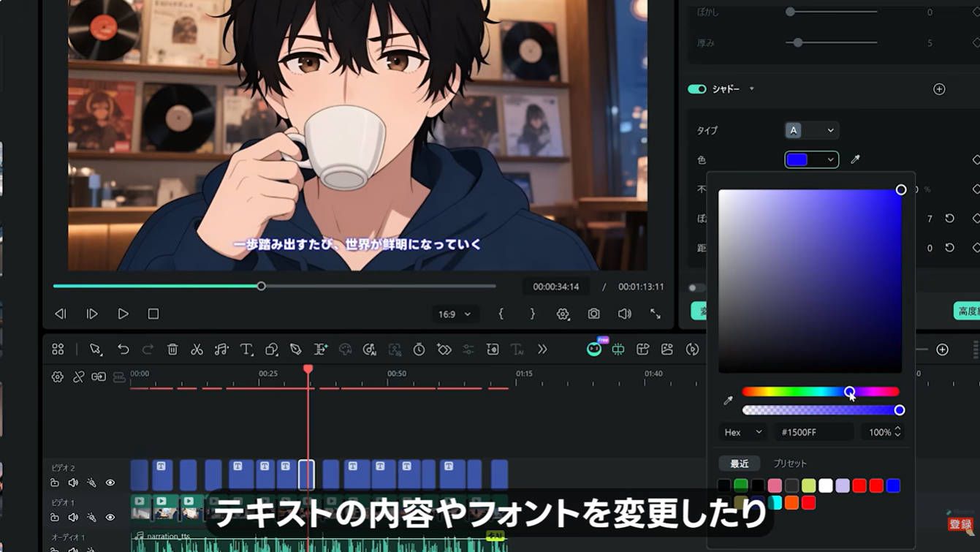Viewport: 980px width, 552px height.
Task: Lock the ビデオ 2 track
Action: (55, 483)
